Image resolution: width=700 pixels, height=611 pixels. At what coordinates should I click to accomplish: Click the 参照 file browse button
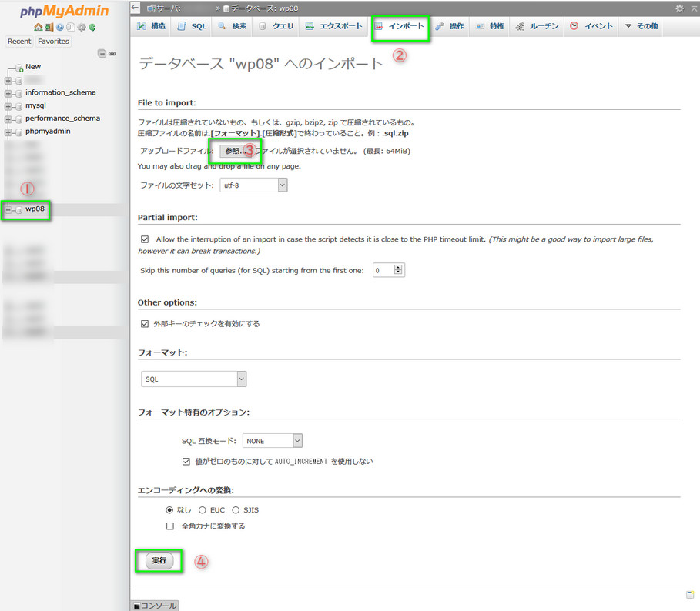click(x=233, y=151)
